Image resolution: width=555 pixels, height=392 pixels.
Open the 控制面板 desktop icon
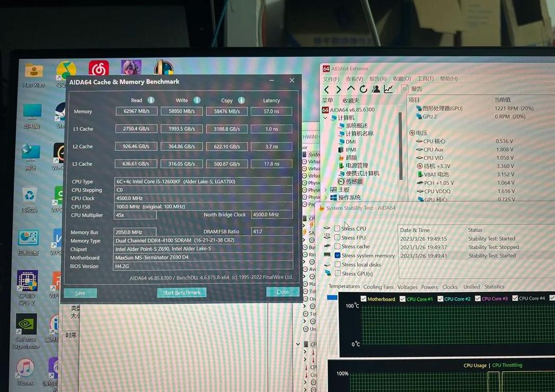point(28,243)
